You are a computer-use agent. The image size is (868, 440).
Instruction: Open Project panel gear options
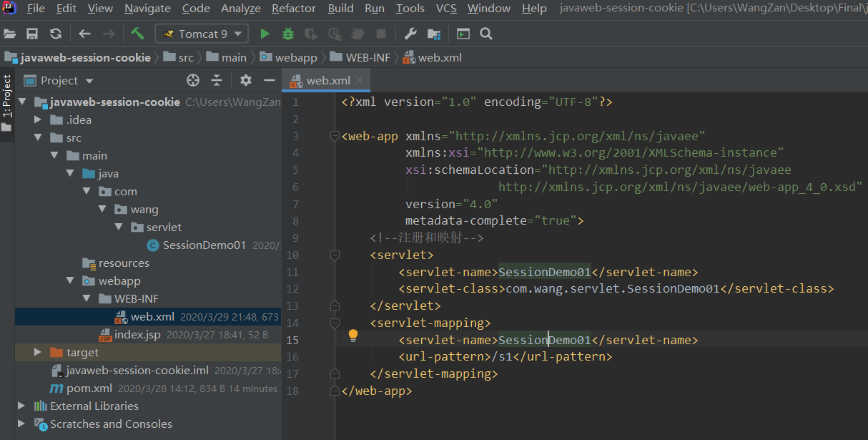coord(246,80)
